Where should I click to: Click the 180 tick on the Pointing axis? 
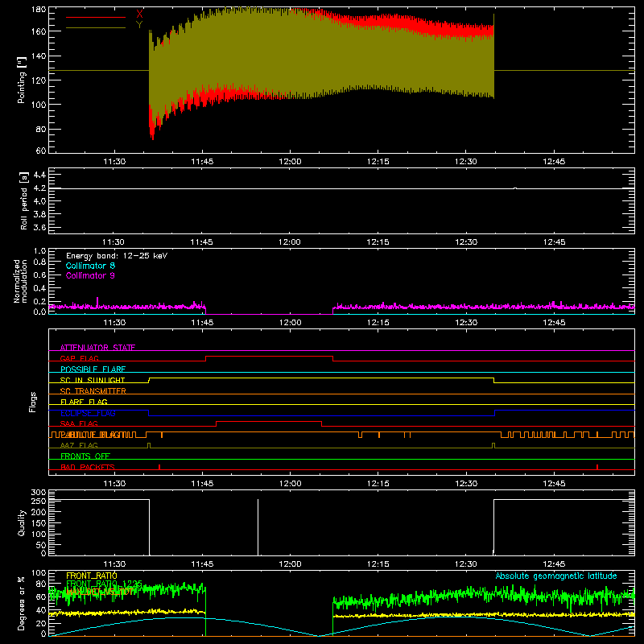(x=39, y=10)
